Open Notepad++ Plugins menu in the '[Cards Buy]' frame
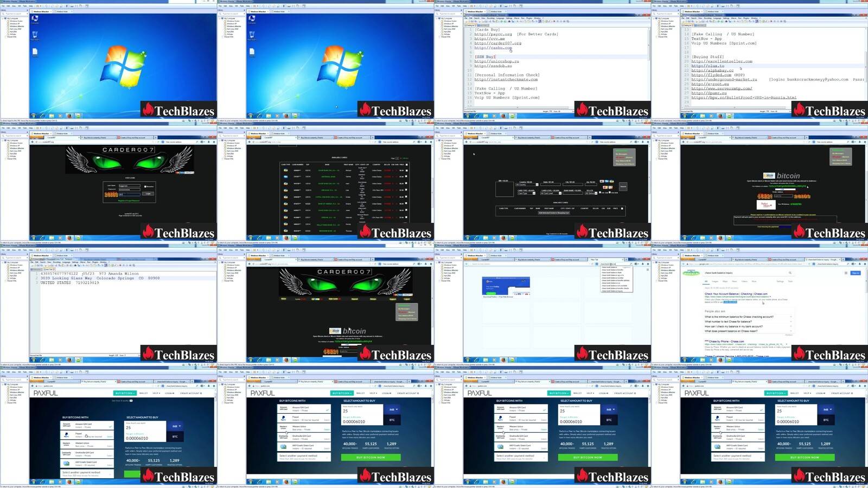Image resolution: width=868 pixels, height=488 pixels. click(529, 18)
